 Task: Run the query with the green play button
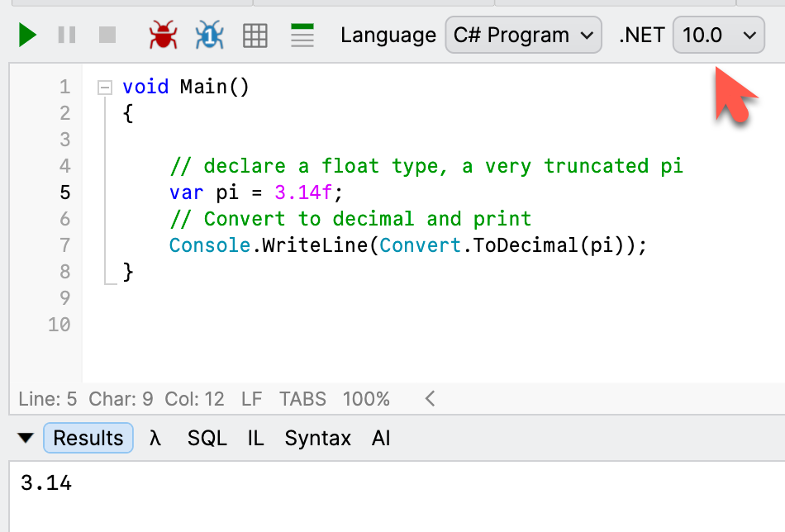coord(27,35)
